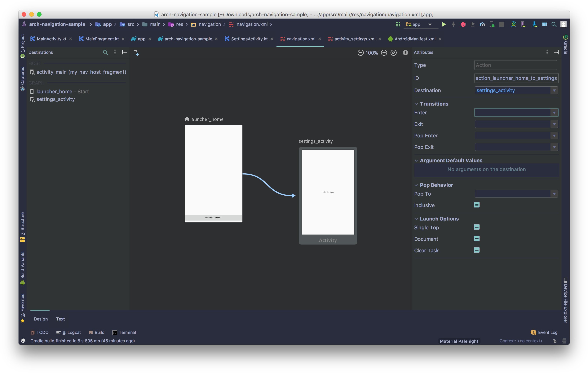Click Search Everywhere magnifier
The image size is (588, 373).
pyautogui.click(x=554, y=25)
